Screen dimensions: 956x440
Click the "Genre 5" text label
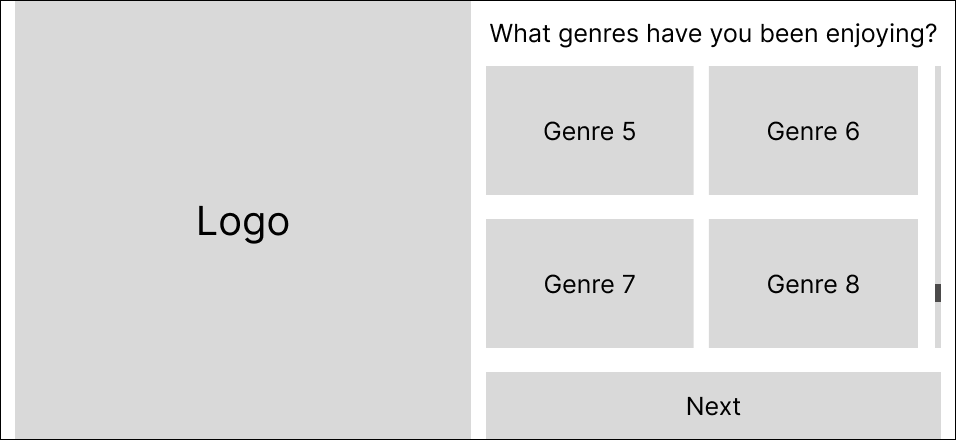tap(589, 131)
